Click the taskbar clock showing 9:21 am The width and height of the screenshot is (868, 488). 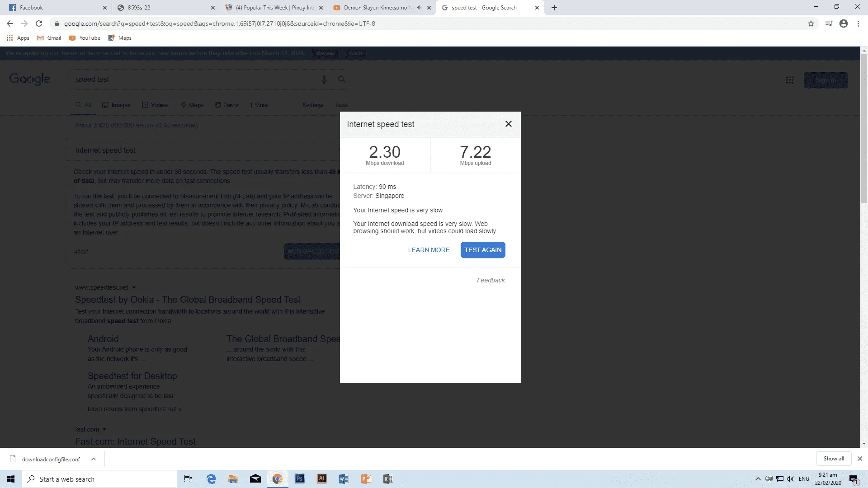828,479
